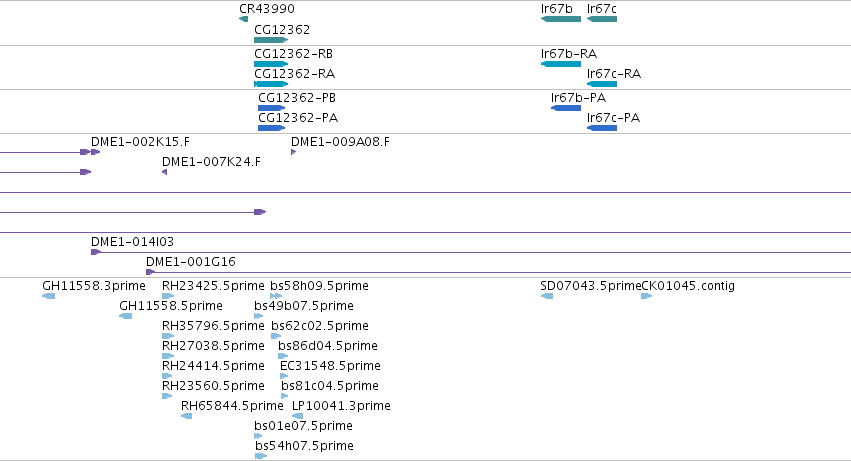Select the CK01045.contig glyph
This screenshot has width=851, height=461.
pos(646,296)
